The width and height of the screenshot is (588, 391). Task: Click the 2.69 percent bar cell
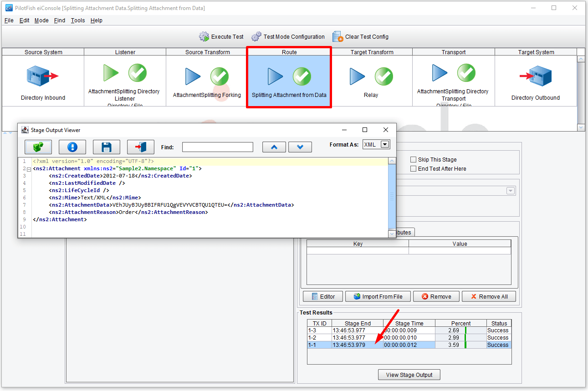coord(461,330)
